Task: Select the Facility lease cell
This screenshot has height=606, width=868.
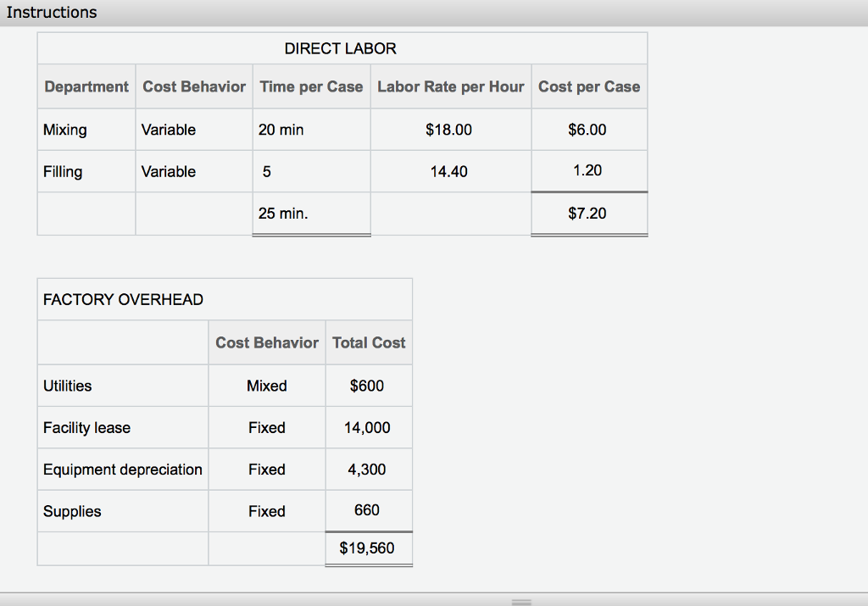Action: pyautogui.click(x=86, y=427)
